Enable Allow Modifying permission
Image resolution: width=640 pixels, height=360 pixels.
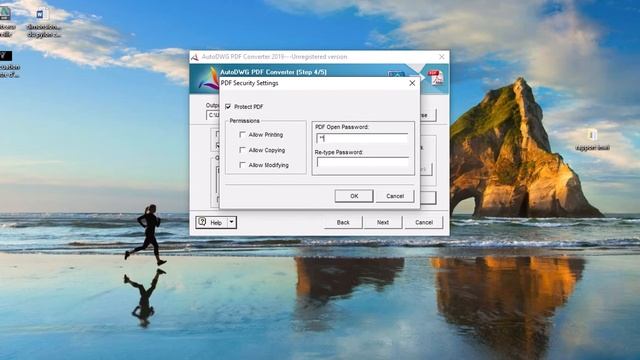(x=242, y=165)
